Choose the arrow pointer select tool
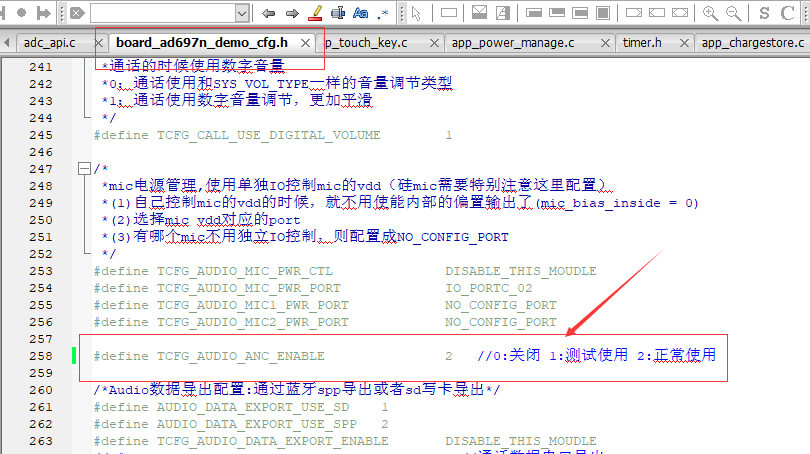The width and height of the screenshot is (810, 454). [416, 13]
